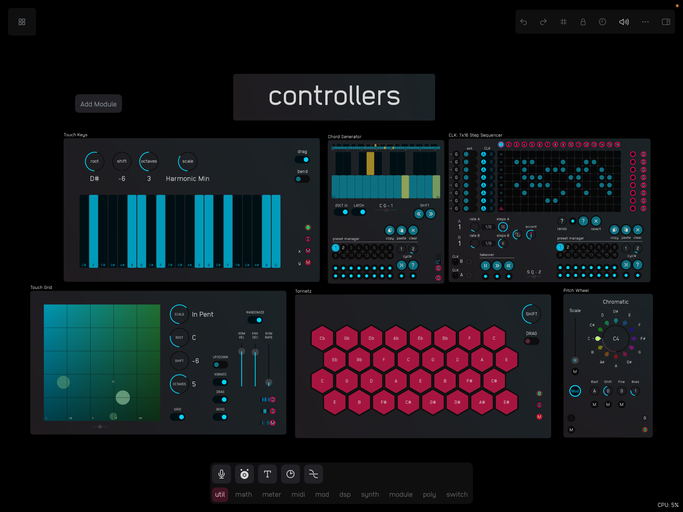683x512 pixels.
Task: Select the microphone module icon
Action: 222,474
